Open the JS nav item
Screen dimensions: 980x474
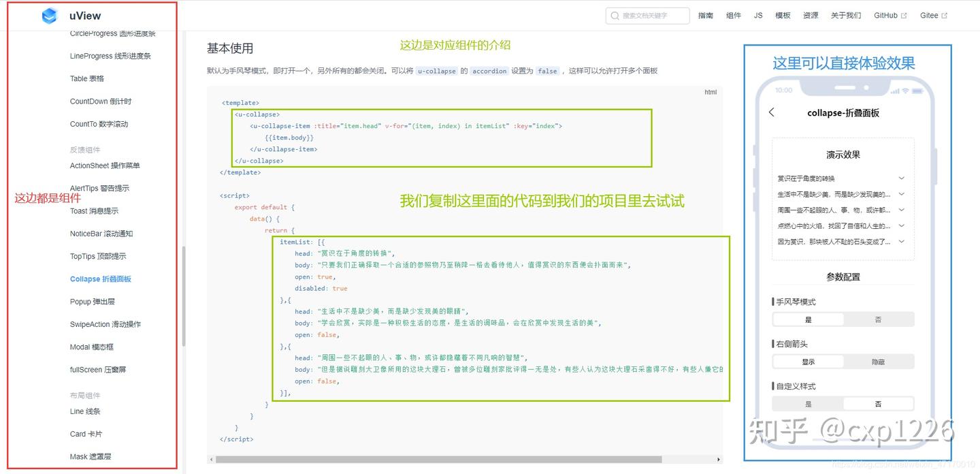pyautogui.click(x=758, y=16)
